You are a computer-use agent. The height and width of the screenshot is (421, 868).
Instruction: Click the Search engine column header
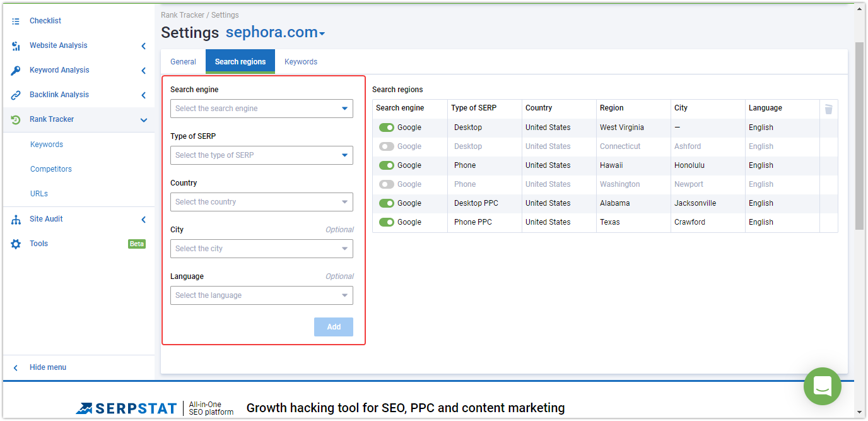(x=400, y=108)
